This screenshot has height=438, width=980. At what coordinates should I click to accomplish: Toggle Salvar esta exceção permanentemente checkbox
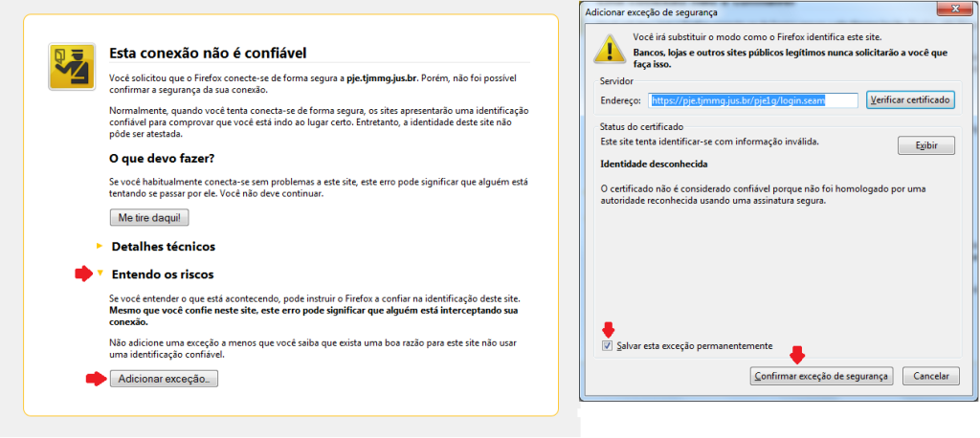point(608,345)
